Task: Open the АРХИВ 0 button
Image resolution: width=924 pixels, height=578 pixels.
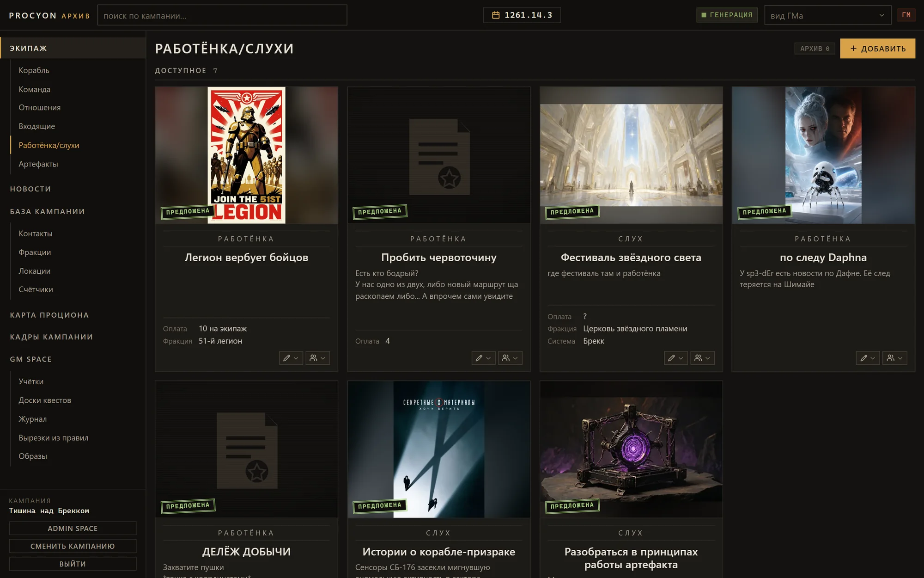Action: [815, 49]
